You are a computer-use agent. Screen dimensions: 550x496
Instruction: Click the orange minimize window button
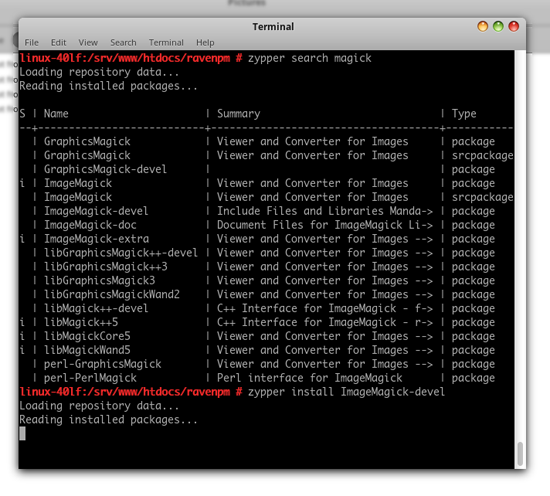coord(483,26)
